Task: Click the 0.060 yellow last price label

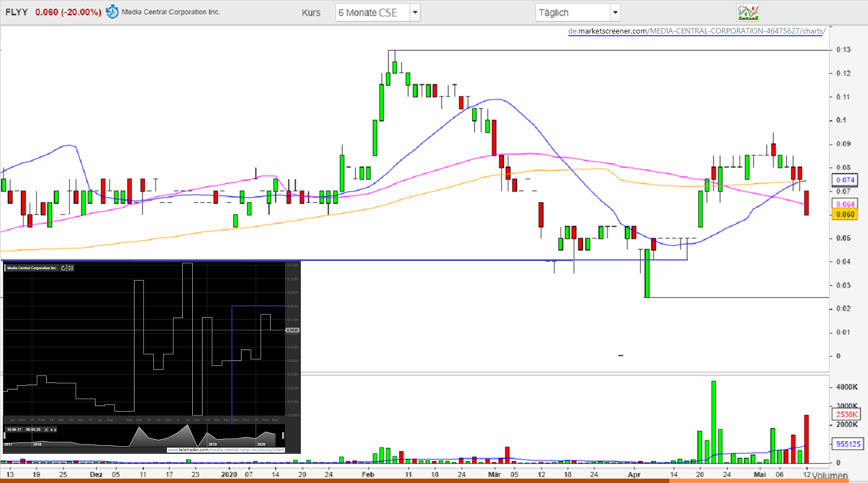Action: [845, 214]
